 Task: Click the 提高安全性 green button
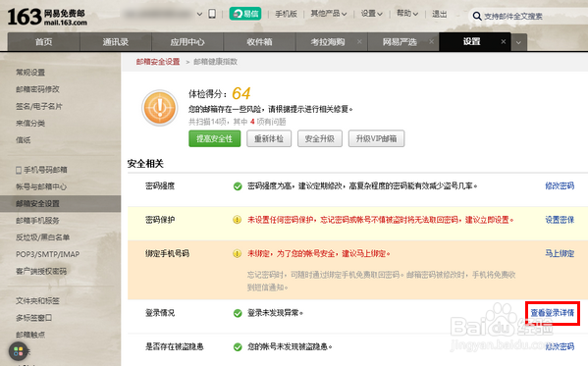(215, 138)
